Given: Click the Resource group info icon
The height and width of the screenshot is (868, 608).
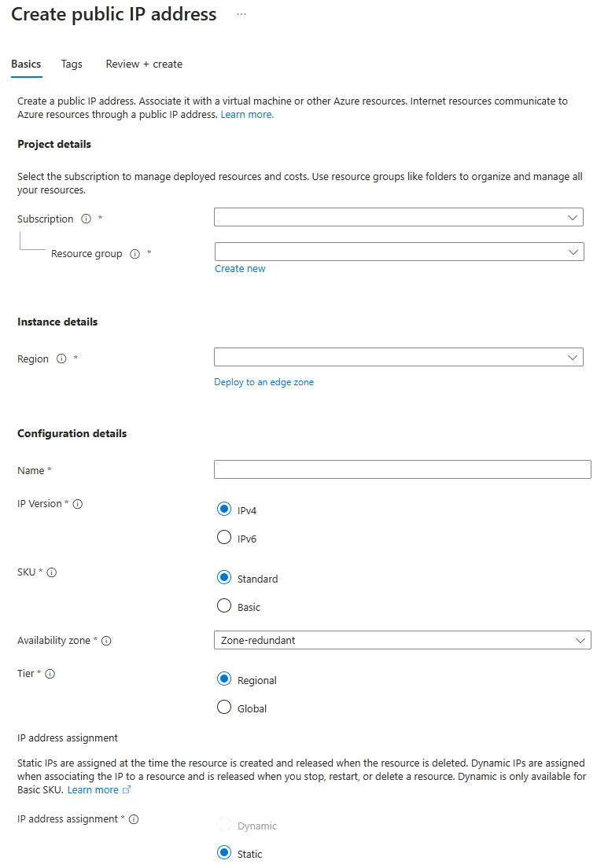Looking at the screenshot, I should [134, 254].
